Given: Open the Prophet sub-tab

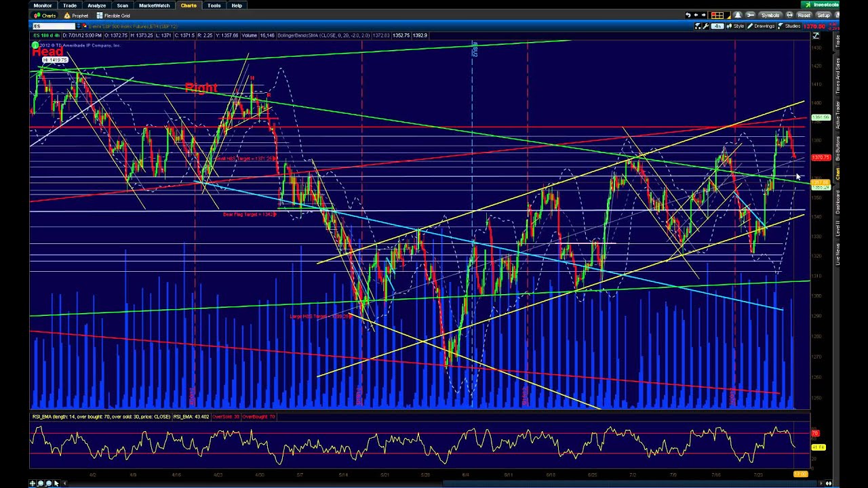Looking at the screenshot, I should pos(77,16).
